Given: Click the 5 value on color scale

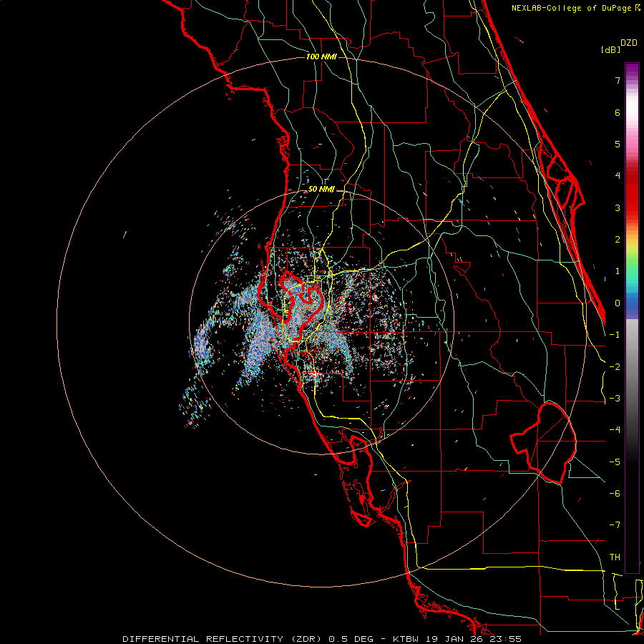Looking at the screenshot, I should coord(618,144).
